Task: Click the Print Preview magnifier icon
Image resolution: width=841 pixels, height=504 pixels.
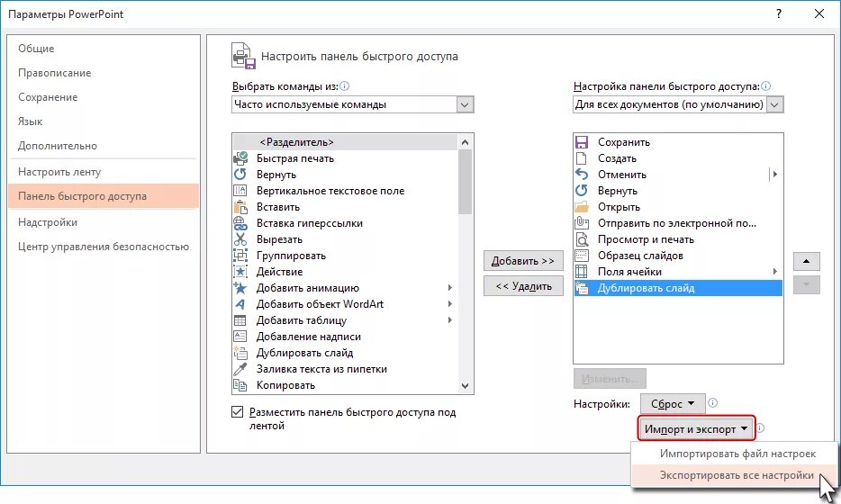Action: pos(582,239)
